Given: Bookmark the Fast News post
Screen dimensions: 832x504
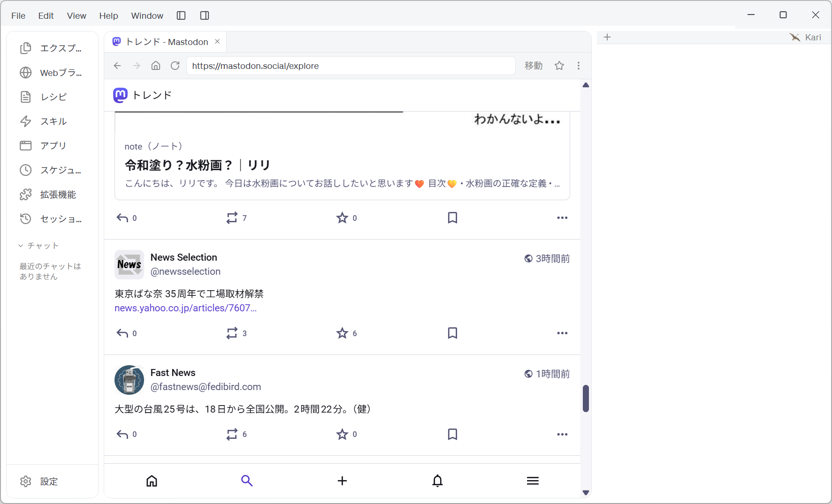Looking at the screenshot, I should coord(452,434).
